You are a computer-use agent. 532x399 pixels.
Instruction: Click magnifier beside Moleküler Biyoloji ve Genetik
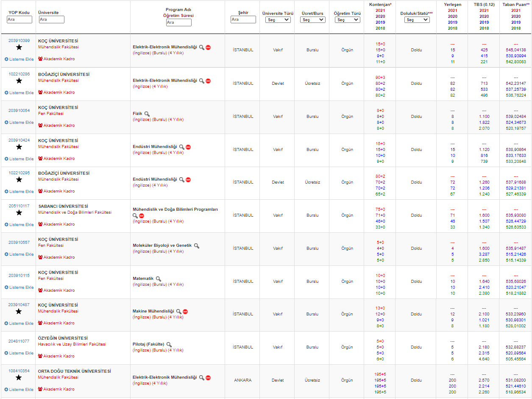point(196,246)
